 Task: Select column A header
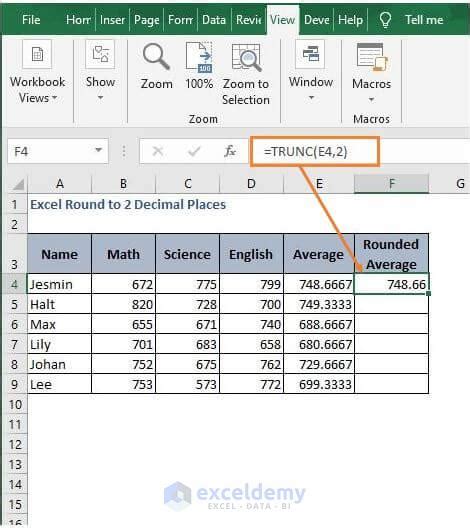pos(60,184)
